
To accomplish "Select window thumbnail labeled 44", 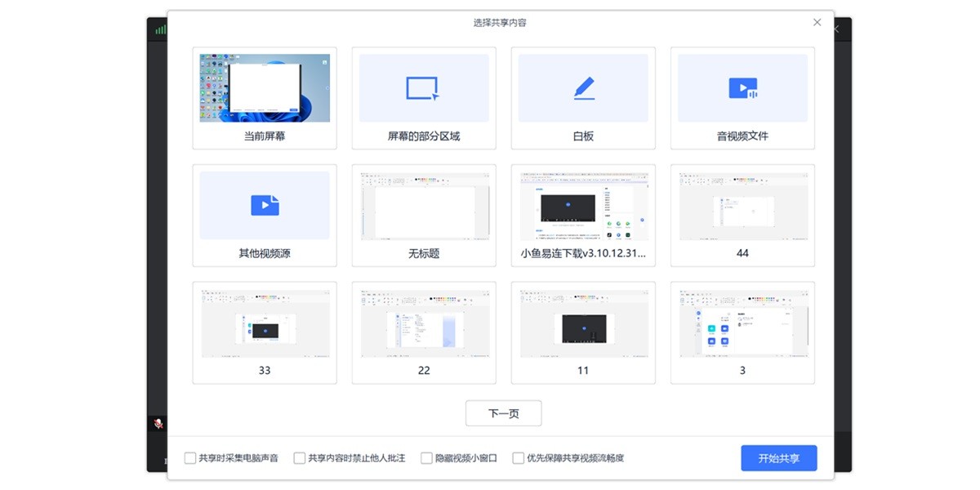I will point(742,204).
